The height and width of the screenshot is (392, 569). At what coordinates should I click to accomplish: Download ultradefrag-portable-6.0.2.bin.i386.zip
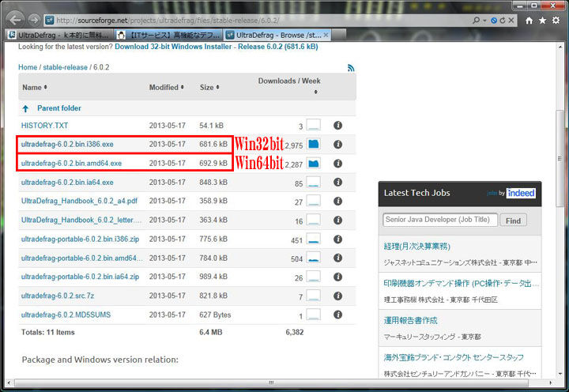click(x=80, y=239)
